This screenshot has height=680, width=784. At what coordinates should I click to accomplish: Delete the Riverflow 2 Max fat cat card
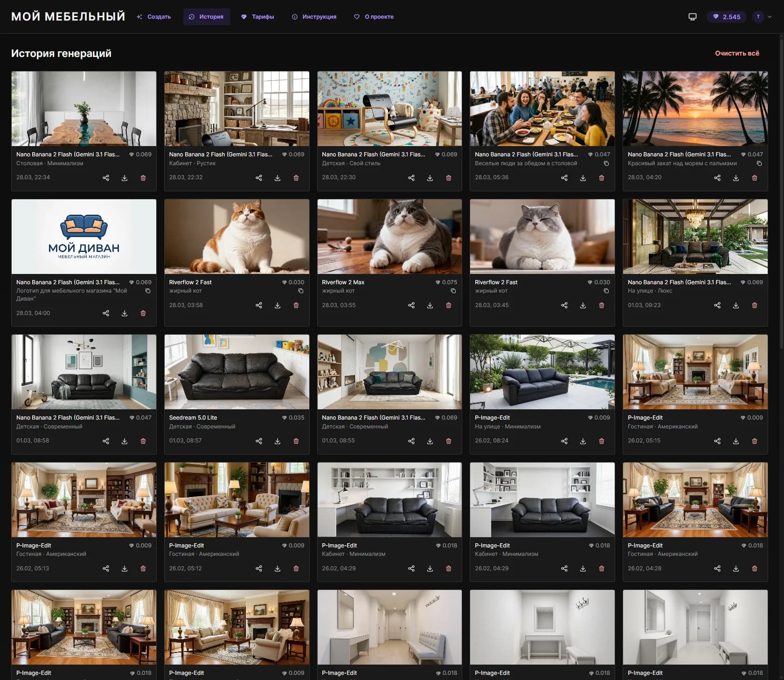449,305
